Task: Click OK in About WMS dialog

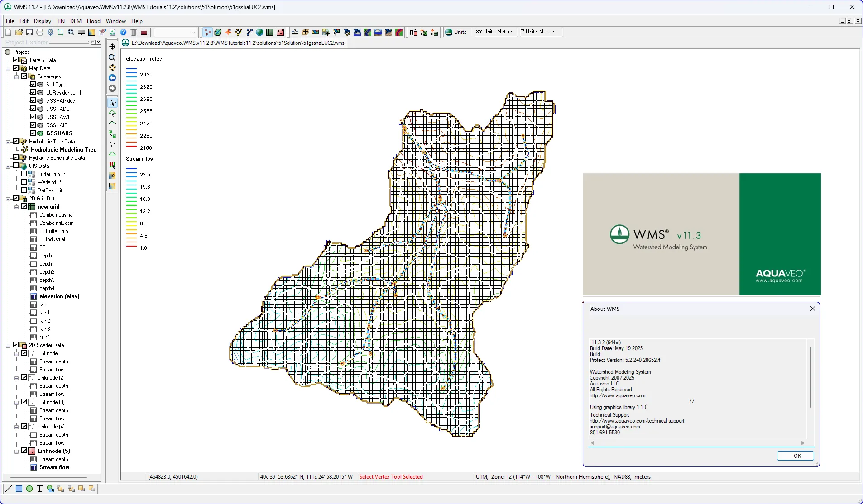Action: 796,456
